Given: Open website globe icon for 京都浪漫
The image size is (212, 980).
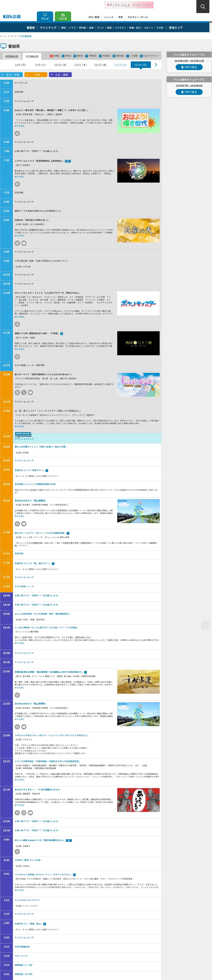Looking at the screenshot, I should [x=17, y=695].
